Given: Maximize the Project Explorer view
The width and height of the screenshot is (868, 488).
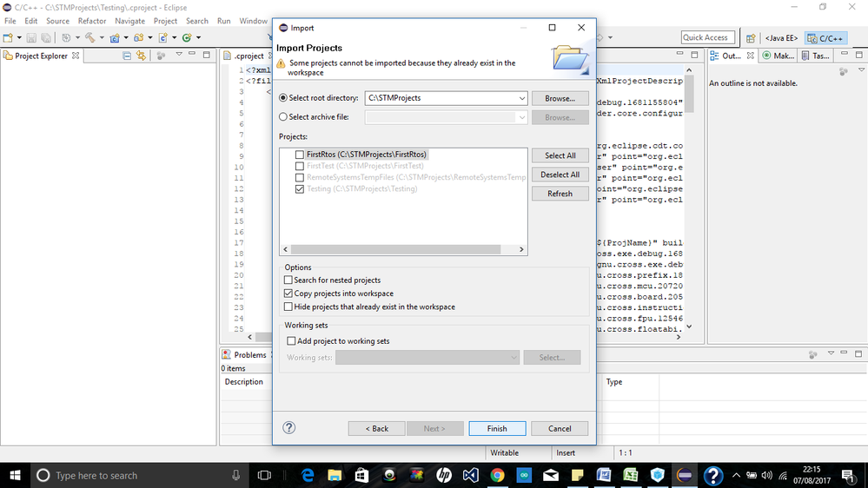Looking at the screenshot, I should click(207, 55).
